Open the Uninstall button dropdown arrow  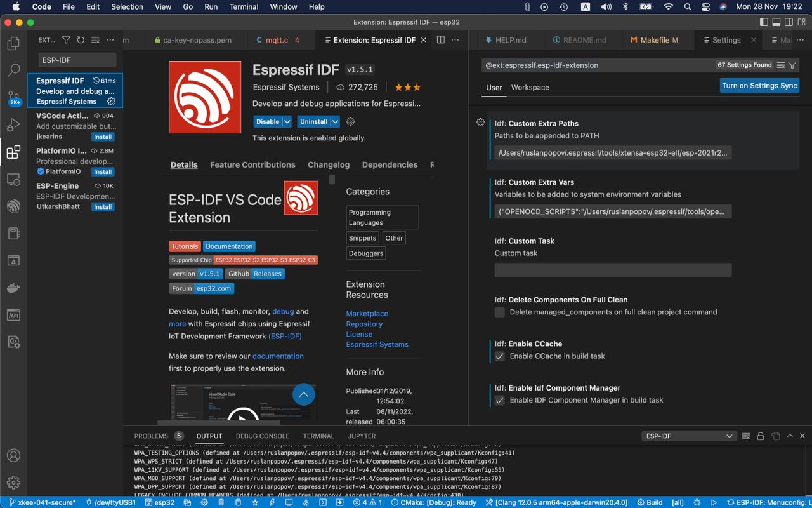coord(335,121)
